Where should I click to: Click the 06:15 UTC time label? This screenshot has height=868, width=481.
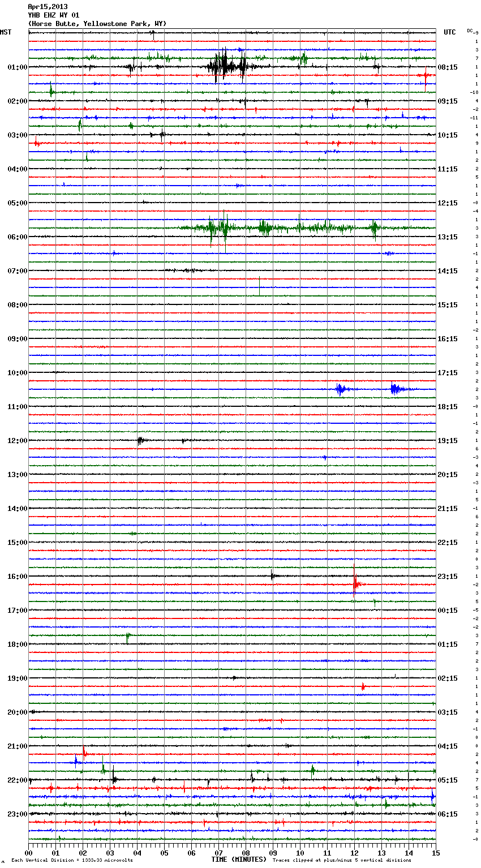tap(448, 814)
